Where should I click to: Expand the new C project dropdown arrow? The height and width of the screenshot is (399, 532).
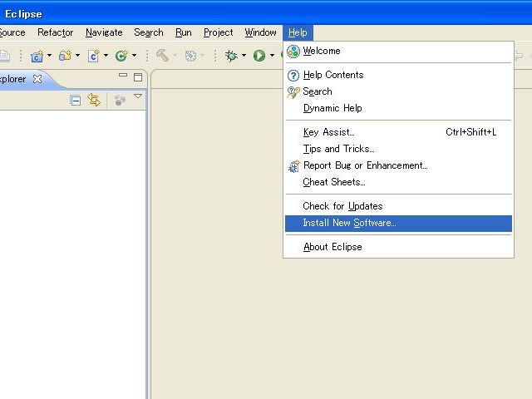[50, 56]
